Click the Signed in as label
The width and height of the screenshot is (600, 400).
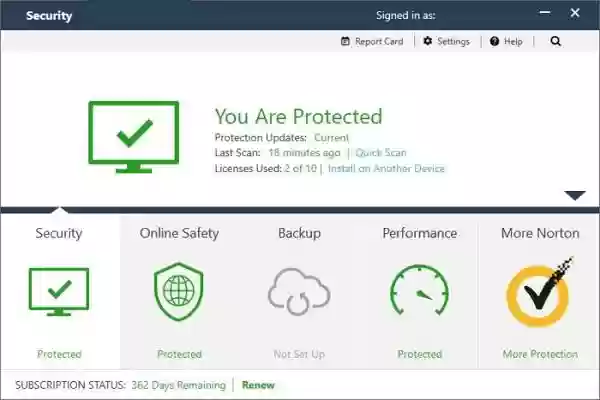click(406, 15)
